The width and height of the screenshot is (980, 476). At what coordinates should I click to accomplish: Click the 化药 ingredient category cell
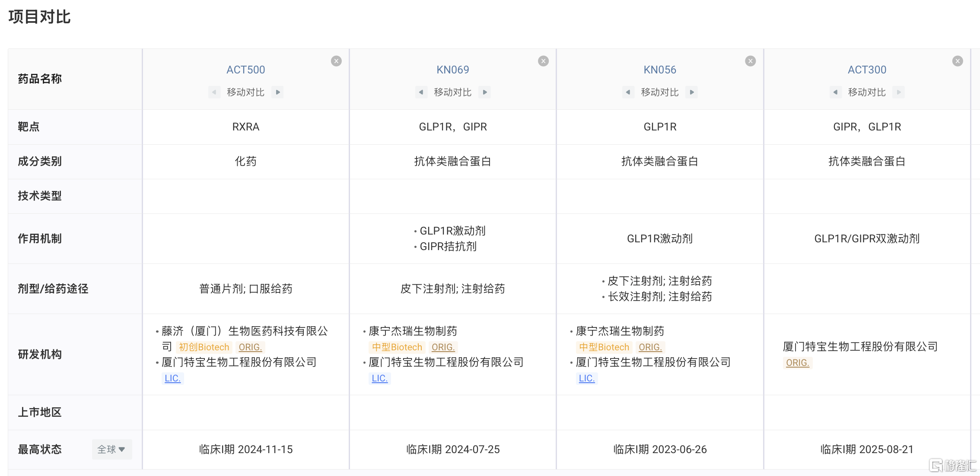[245, 161]
